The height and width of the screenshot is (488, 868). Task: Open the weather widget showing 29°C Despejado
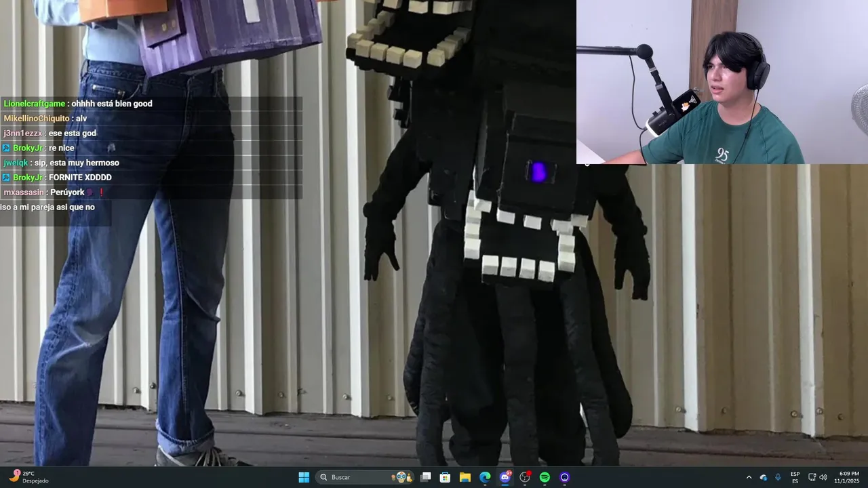tap(28, 477)
